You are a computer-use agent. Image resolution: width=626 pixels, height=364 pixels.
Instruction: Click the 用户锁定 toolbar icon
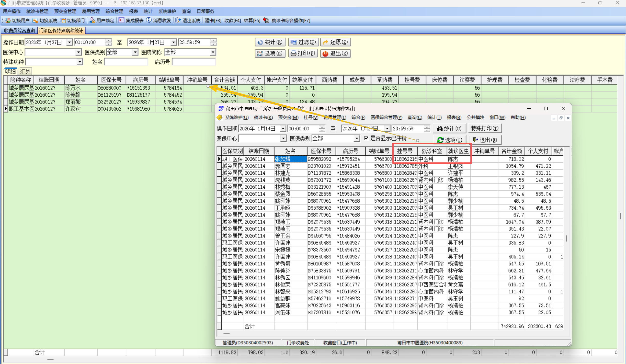click(92, 20)
